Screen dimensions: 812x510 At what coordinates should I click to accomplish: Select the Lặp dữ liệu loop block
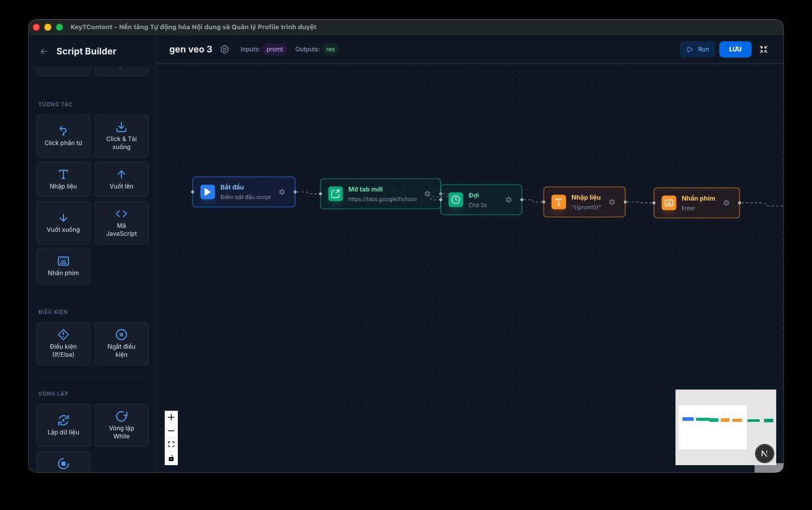pyautogui.click(x=63, y=425)
